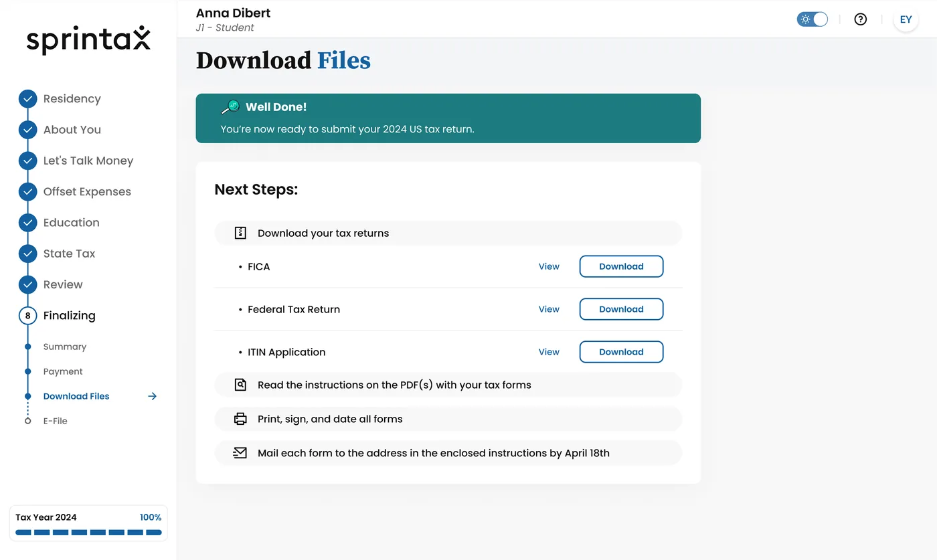
Task: Open the E-File sub-step
Action: point(56,421)
